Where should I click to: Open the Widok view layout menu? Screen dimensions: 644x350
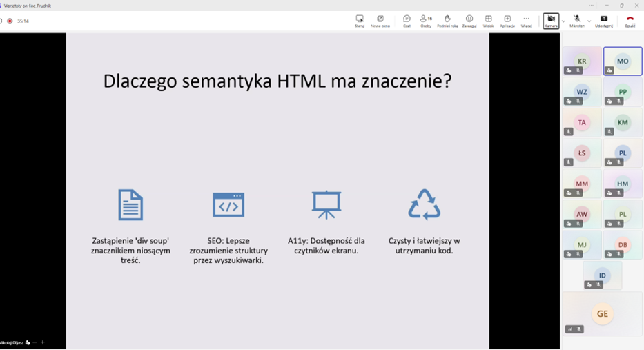tap(489, 21)
